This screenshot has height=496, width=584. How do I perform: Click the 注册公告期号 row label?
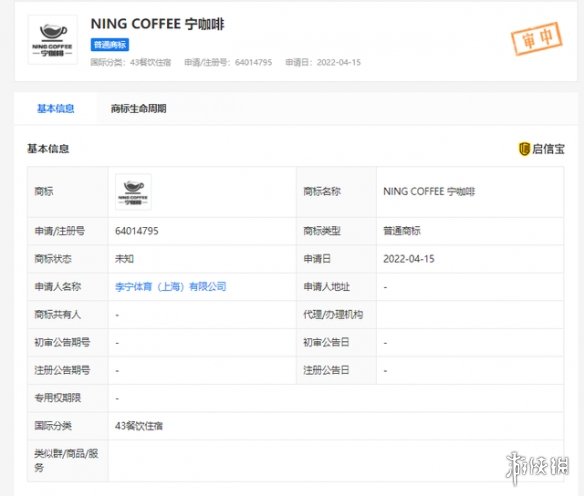tap(62, 371)
